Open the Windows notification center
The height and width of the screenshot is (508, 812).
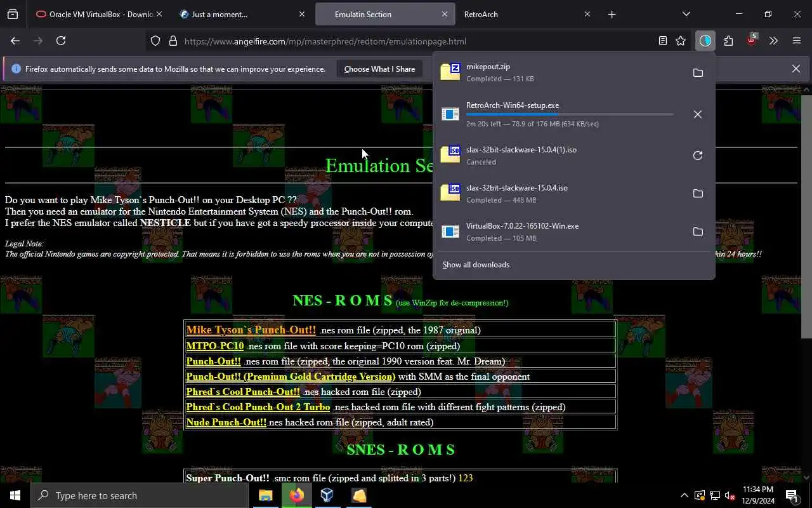792,495
